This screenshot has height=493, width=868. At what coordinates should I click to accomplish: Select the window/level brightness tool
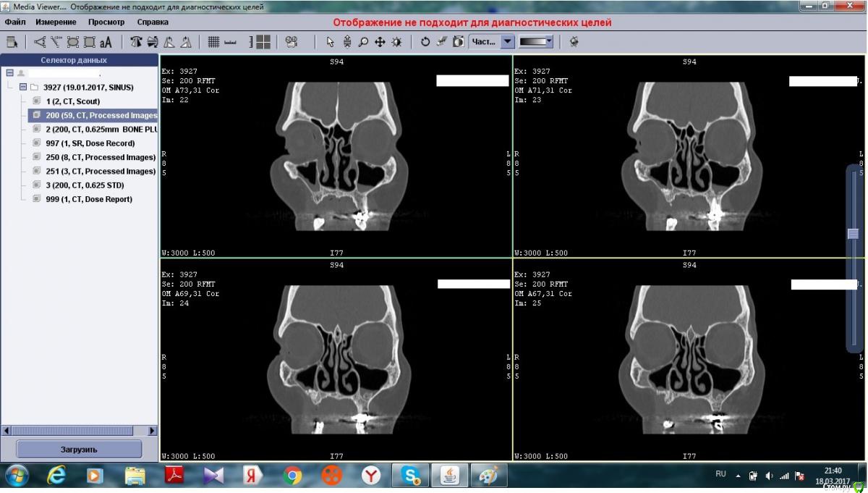coord(396,42)
